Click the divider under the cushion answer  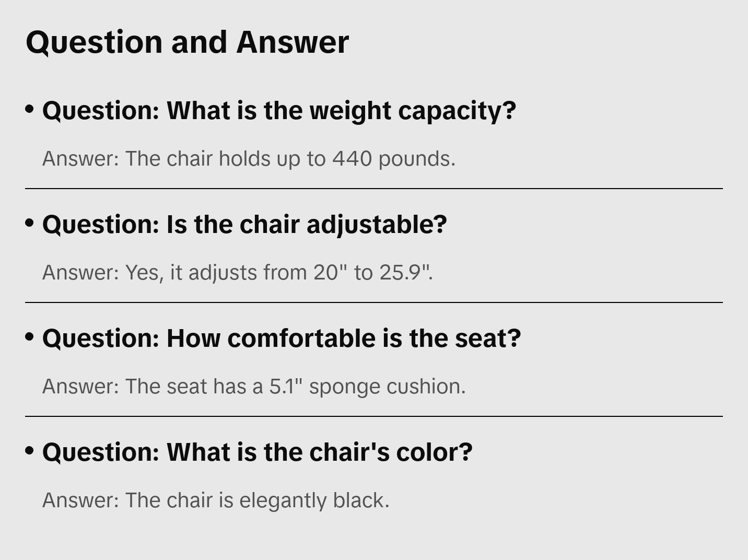click(x=373, y=416)
